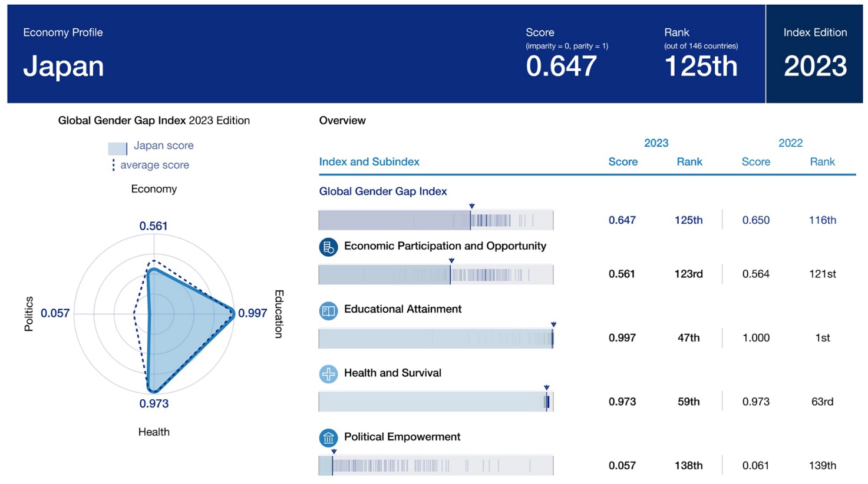Screen dimensions: 868x484
Task: Click the Health and Survival label
Action: coord(392,373)
